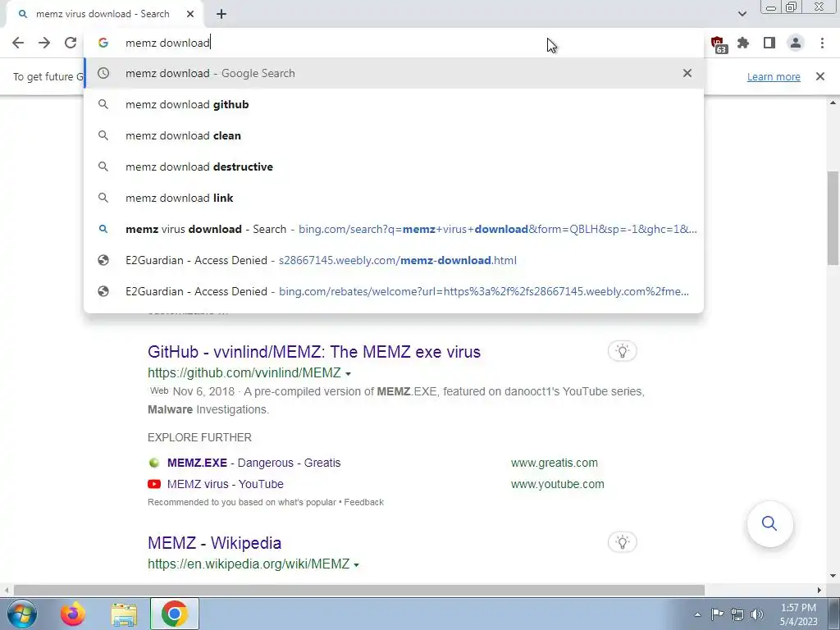Expand the dropdown arrow next to en.wikipedia.org/wiki/MEMZ
Screen dimensions: 840x630
click(x=356, y=564)
